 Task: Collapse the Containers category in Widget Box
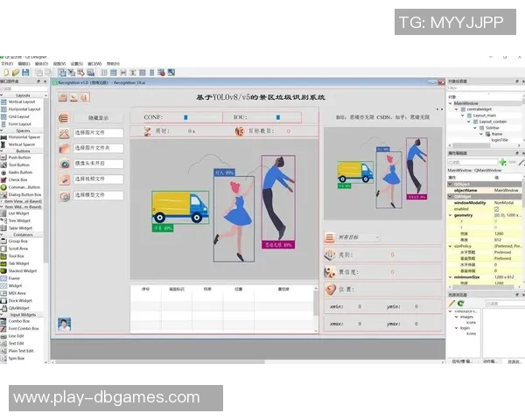2,234
